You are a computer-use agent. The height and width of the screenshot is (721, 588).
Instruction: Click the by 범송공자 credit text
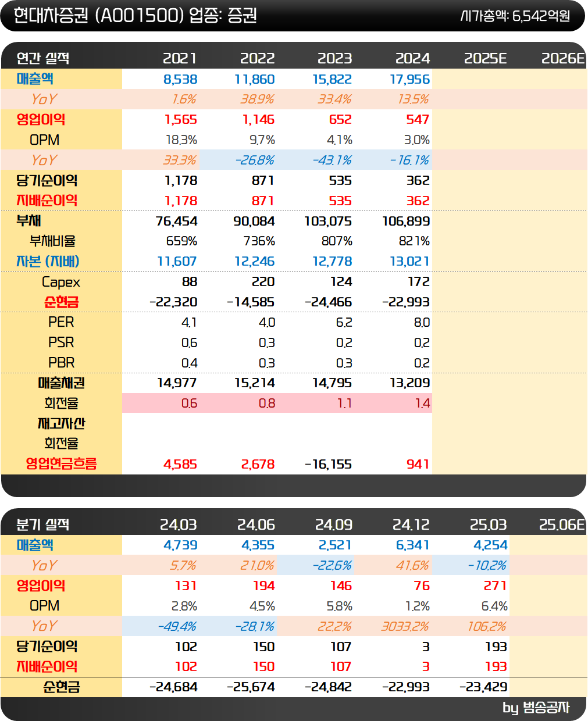coord(536,708)
